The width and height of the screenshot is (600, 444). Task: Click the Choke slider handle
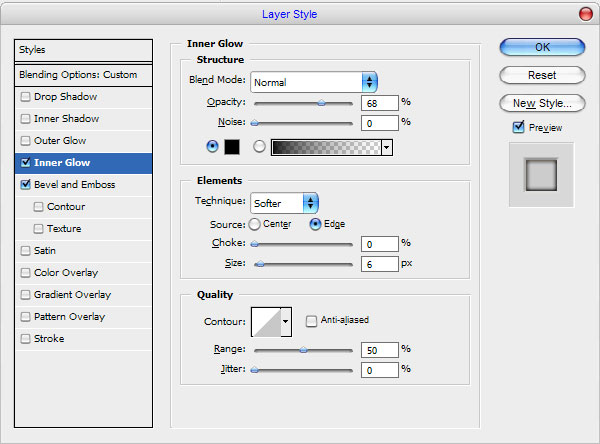coord(254,244)
